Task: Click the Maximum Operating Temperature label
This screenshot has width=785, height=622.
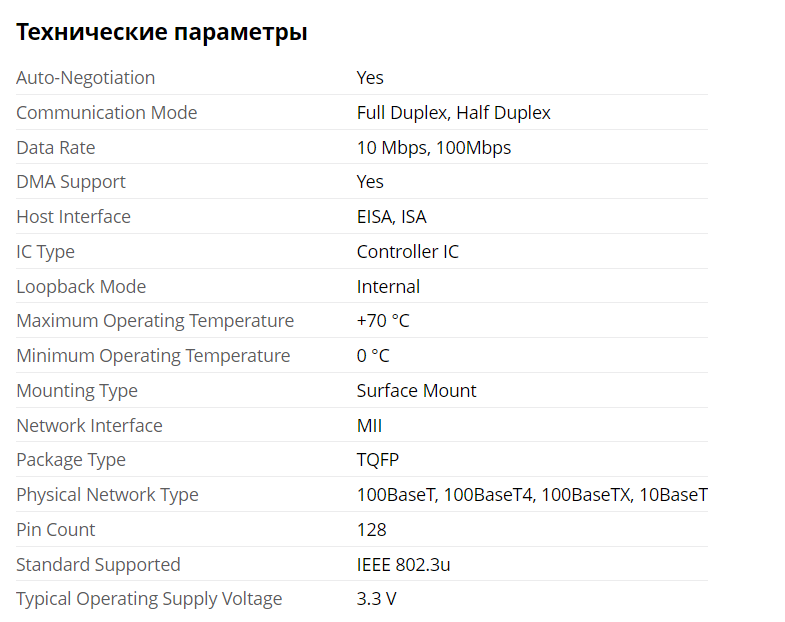Action: (155, 321)
